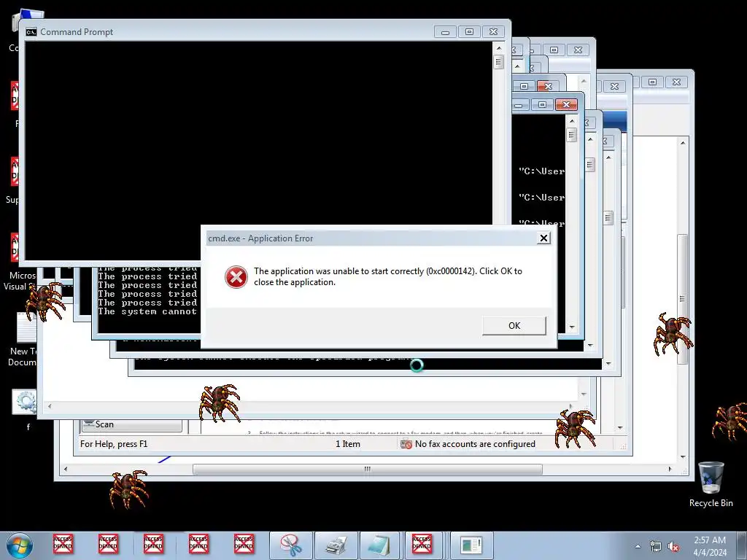747x560 pixels.
Task: Open the Windows Start menu orb
Action: [x=20, y=545]
